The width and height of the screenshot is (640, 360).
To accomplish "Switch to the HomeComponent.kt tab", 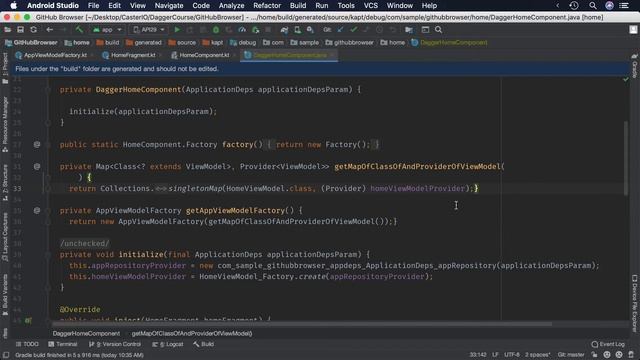I will click(204, 55).
